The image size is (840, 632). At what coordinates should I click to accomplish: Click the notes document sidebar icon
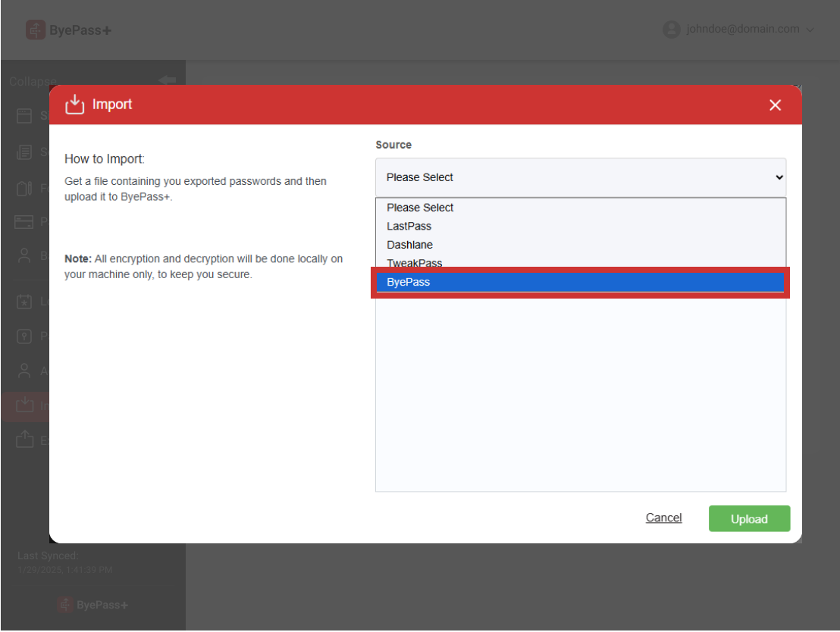tap(24, 152)
